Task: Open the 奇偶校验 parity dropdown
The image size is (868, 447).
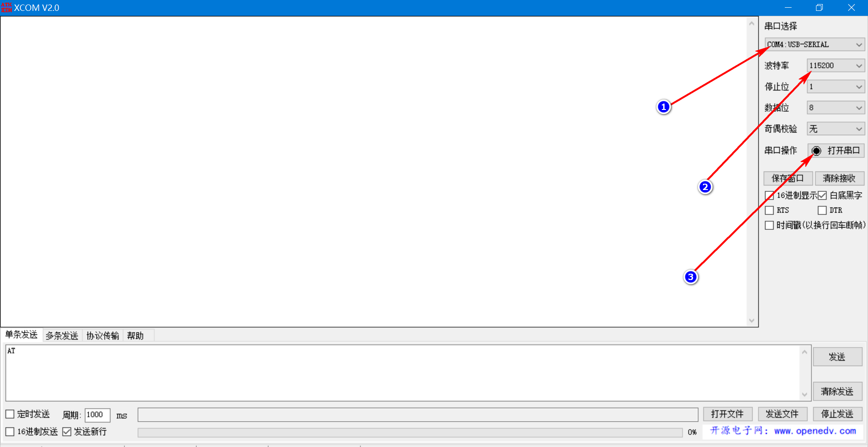Action: [836, 129]
